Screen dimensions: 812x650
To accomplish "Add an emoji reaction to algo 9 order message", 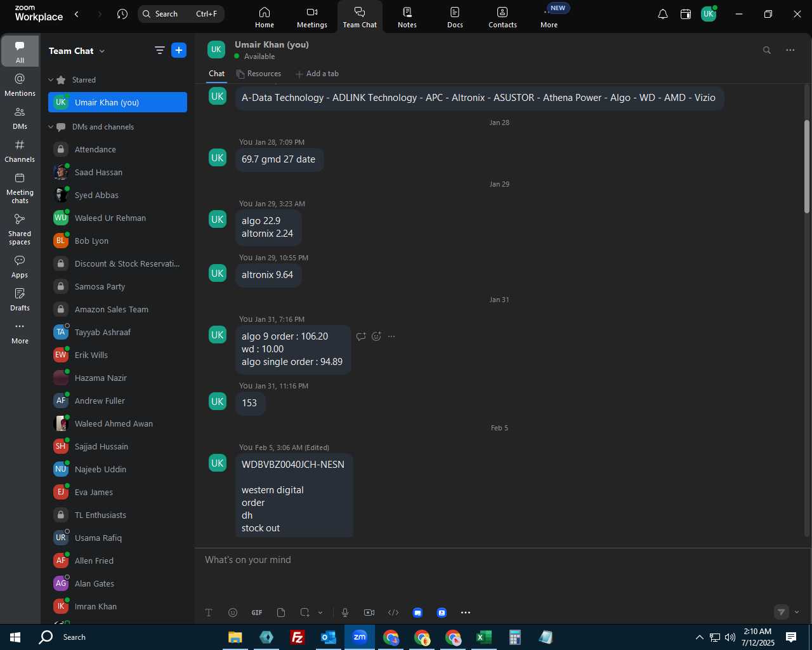I will (x=376, y=336).
